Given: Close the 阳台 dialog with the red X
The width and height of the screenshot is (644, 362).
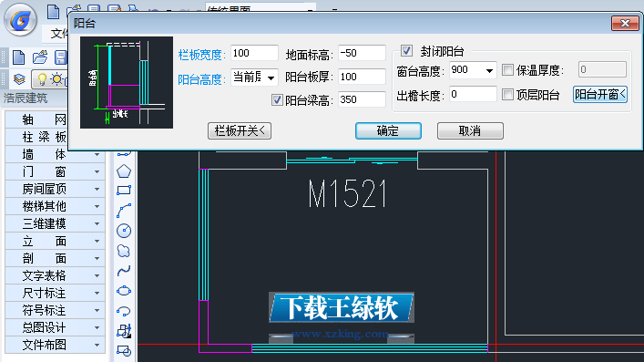Looking at the screenshot, I should [x=625, y=24].
